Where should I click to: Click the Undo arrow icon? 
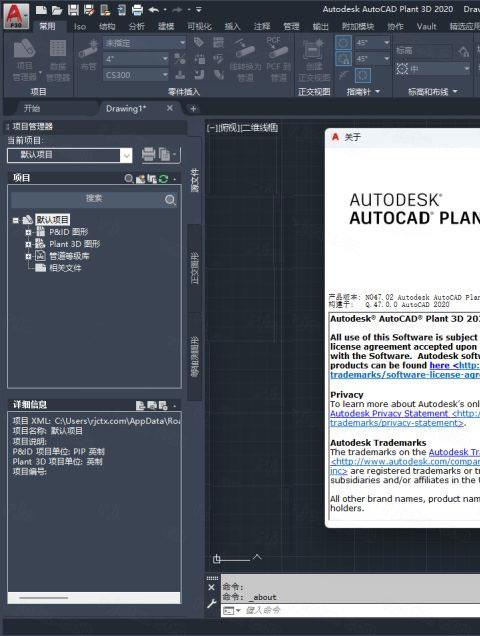point(153,10)
